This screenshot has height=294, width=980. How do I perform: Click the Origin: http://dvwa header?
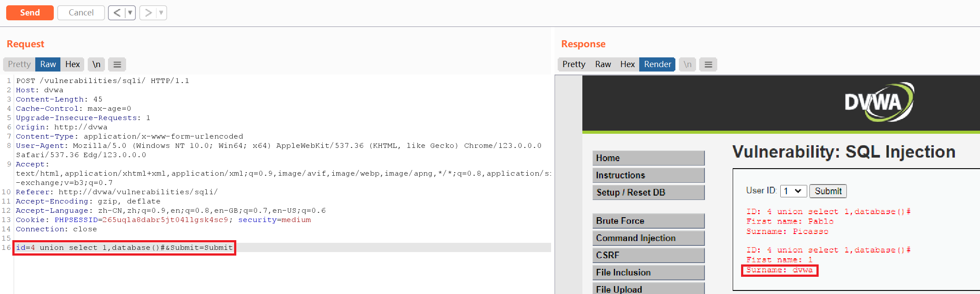click(62, 127)
